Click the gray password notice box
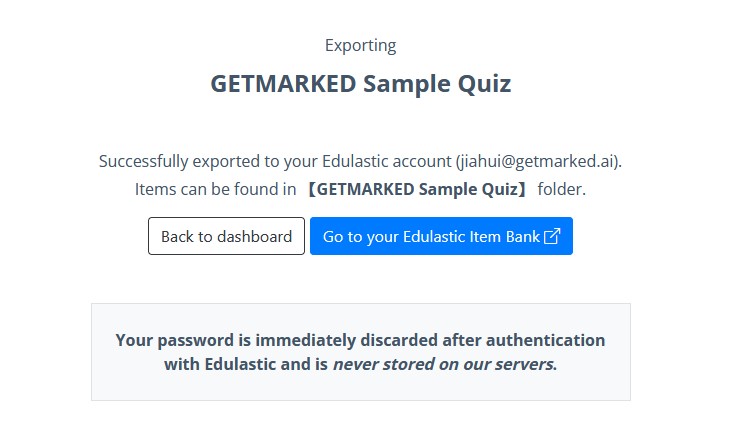Screen dimensions: 738x440 pos(361,352)
